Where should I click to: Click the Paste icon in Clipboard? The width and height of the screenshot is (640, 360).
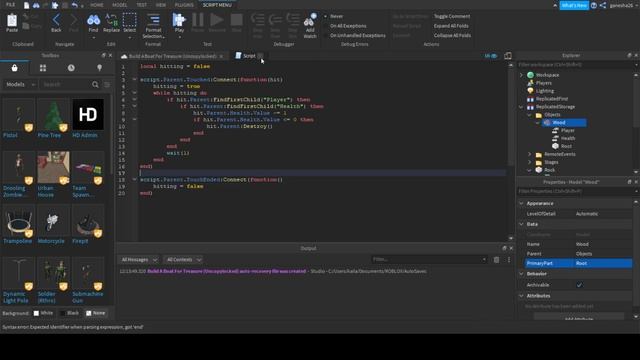pyautogui.click(x=12, y=20)
